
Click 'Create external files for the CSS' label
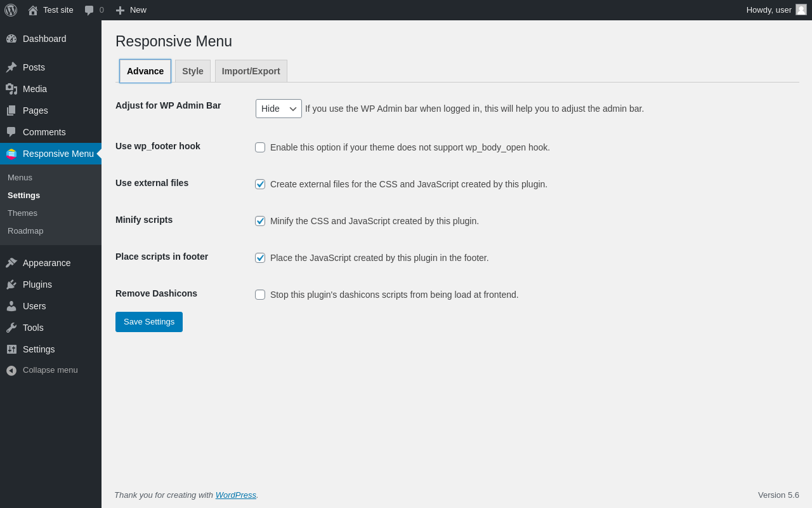409,184
